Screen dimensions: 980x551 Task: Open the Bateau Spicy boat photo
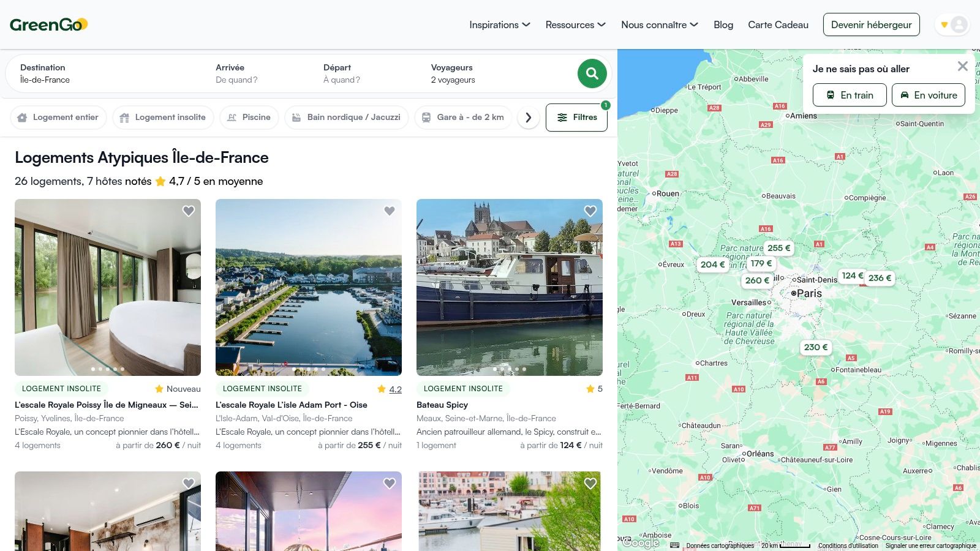pyautogui.click(x=510, y=287)
